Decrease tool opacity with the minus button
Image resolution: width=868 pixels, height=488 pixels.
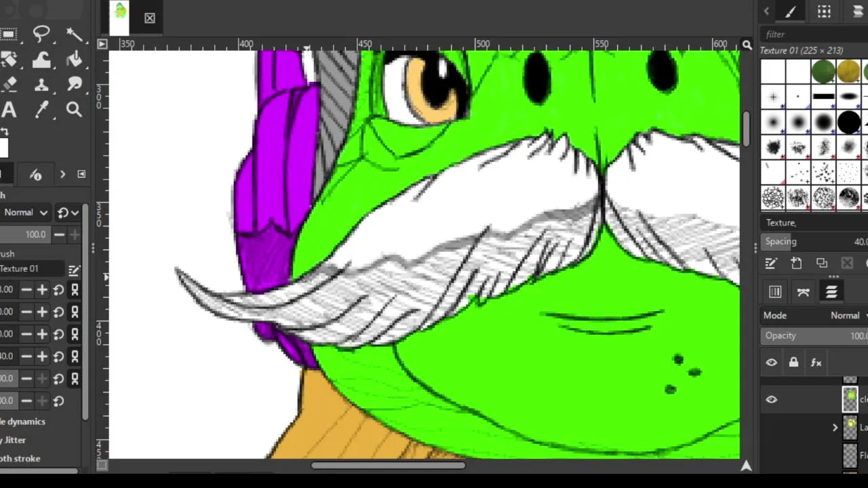pos(59,235)
